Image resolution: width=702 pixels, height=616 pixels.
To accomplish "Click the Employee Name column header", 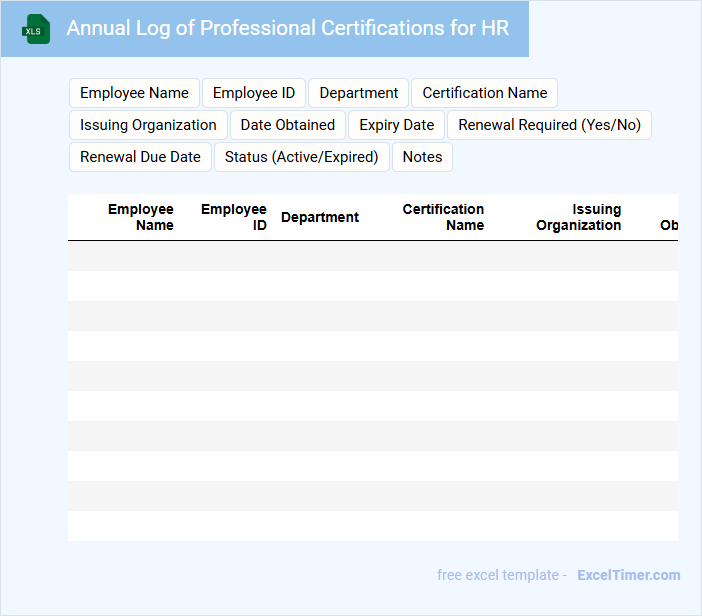I will click(x=141, y=217).
